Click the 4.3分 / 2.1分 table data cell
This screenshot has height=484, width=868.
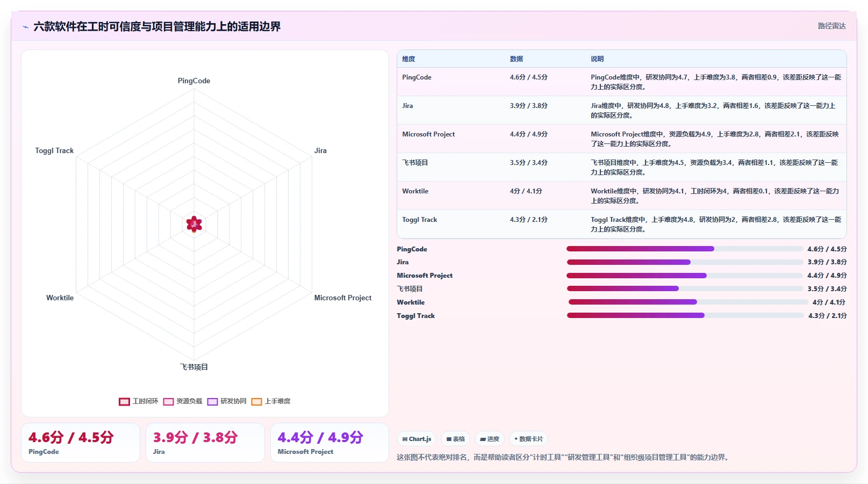tap(545, 224)
